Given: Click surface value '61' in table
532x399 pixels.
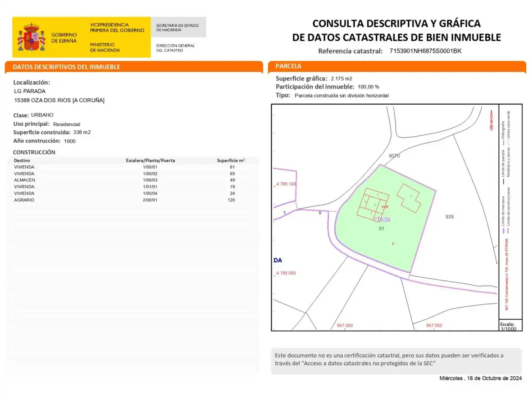Looking at the screenshot, I should point(232,167).
